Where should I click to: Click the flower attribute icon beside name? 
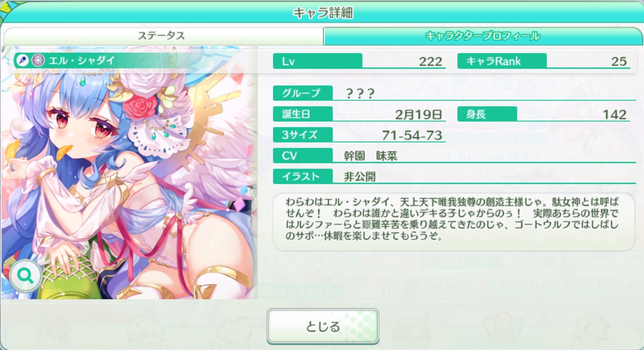(38, 61)
